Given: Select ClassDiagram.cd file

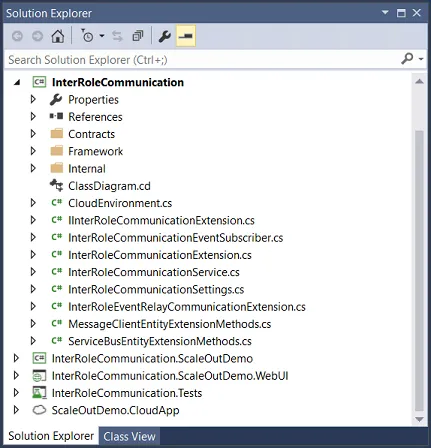Looking at the screenshot, I should click(109, 186).
